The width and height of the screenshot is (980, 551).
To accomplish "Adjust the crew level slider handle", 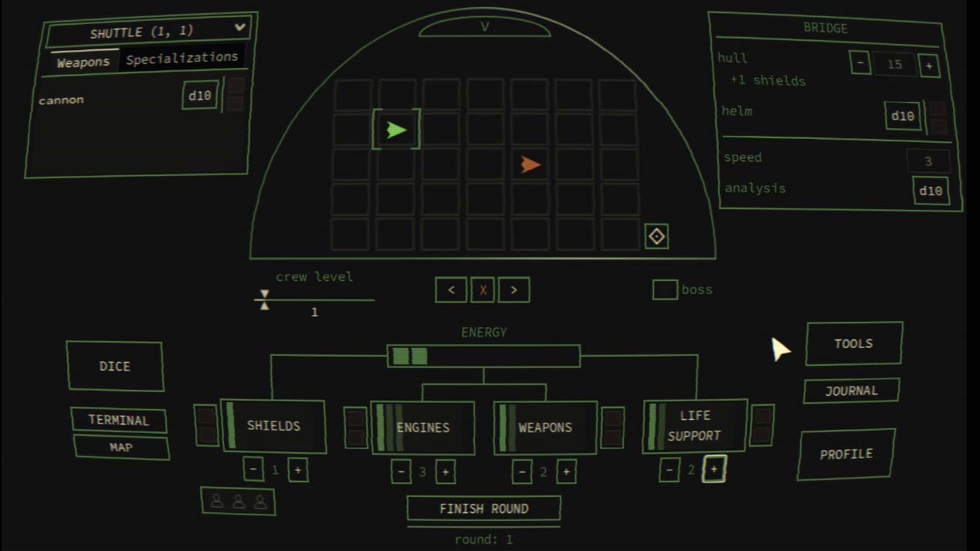I will tap(264, 300).
